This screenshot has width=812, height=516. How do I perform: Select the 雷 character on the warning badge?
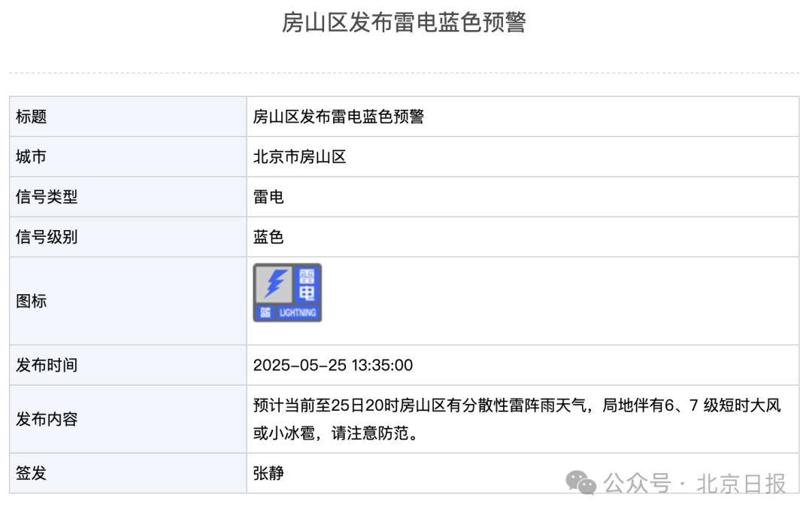(x=307, y=276)
